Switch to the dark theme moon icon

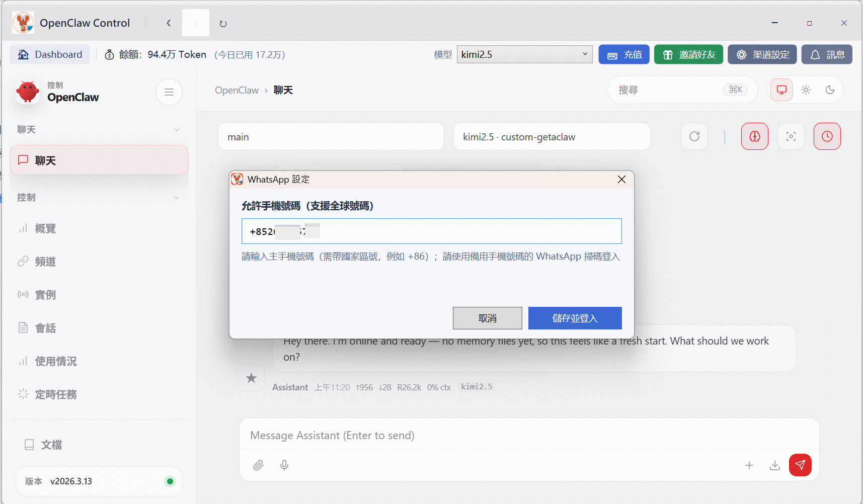830,90
